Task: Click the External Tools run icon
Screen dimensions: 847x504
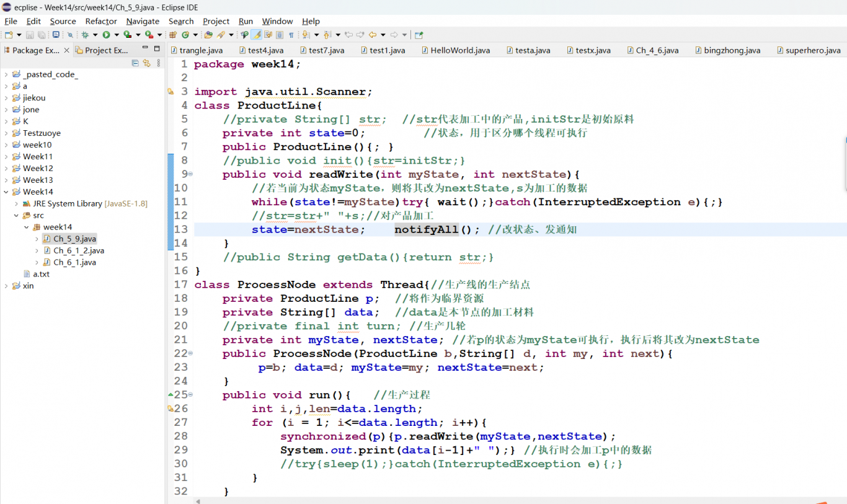Action: pyautogui.click(x=149, y=35)
